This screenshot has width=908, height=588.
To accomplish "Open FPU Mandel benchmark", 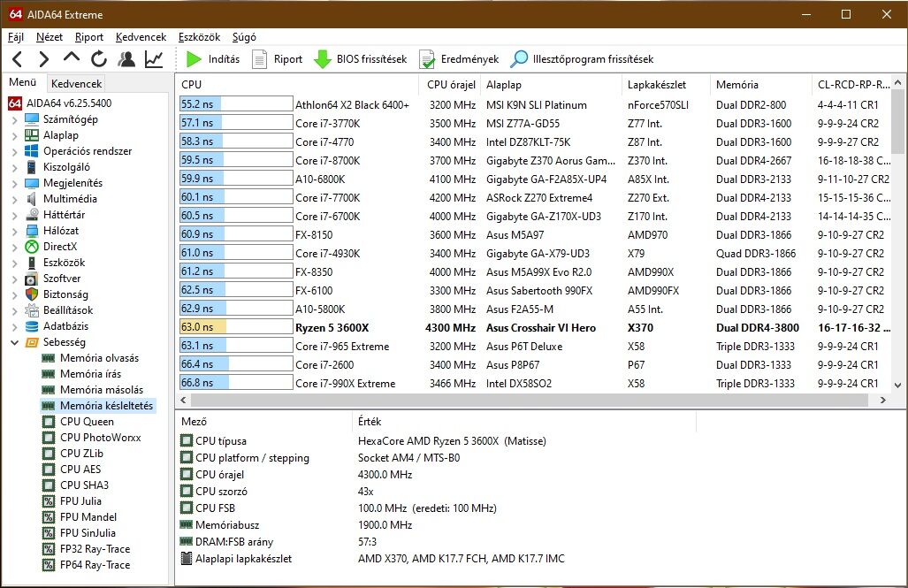I will tap(88, 517).
